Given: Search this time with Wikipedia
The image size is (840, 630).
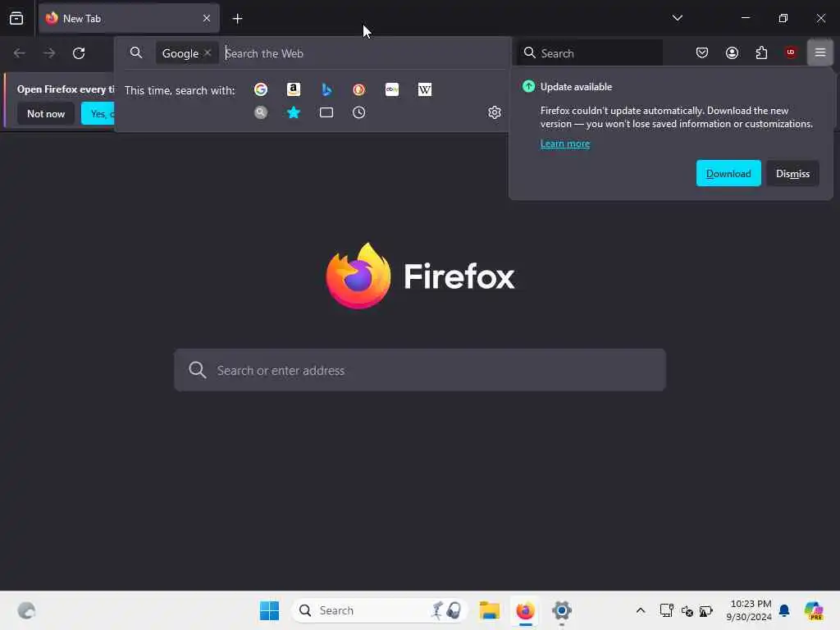Looking at the screenshot, I should pos(425,89).
